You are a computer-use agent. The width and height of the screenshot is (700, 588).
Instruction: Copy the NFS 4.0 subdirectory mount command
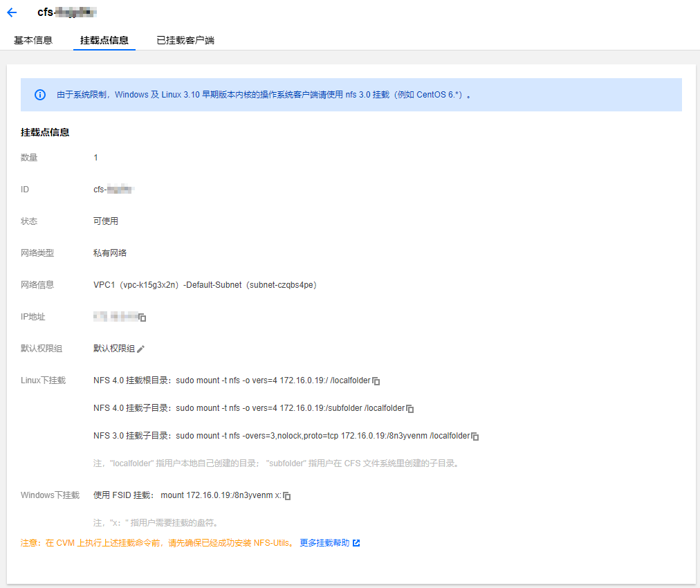(x=409, y=408)
